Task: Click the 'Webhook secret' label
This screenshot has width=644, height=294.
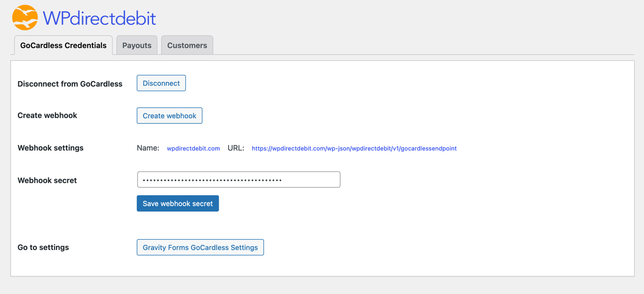Action: pyautogui.click(x=47, y=180)
